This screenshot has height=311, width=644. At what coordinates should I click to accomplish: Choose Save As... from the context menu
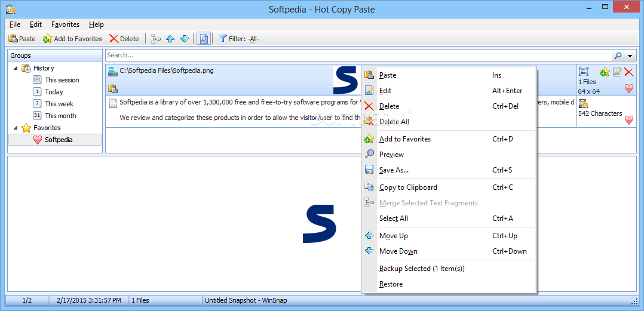449,170
